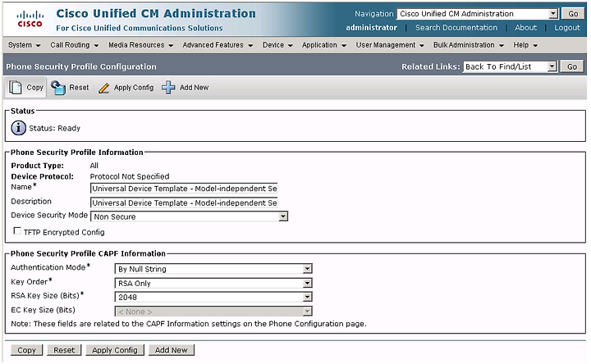This screenshot has width=591, height=364.
Task: Click the Add New plus icon
Action: (168, 88)
